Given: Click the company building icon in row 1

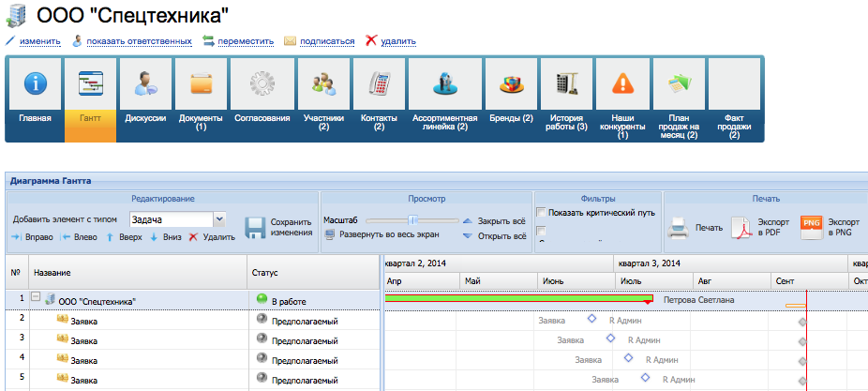Looking at the screenshot, I should (x=50, y=300).
